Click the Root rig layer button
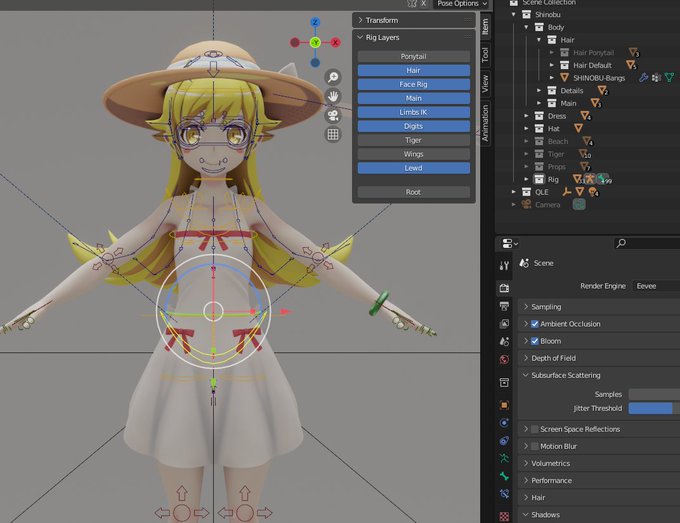680x523 pixels. click(x=413, y=192)
